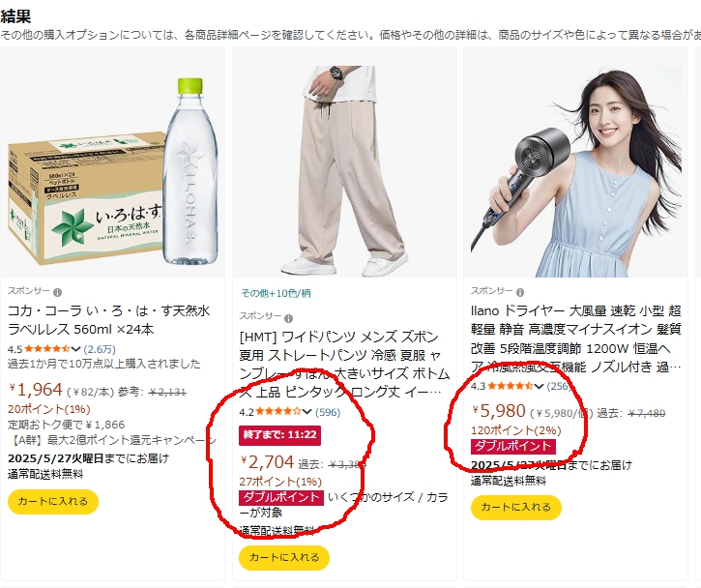Open the HMT wide pants product title
The image size is (701, 588).
point(344,364)
